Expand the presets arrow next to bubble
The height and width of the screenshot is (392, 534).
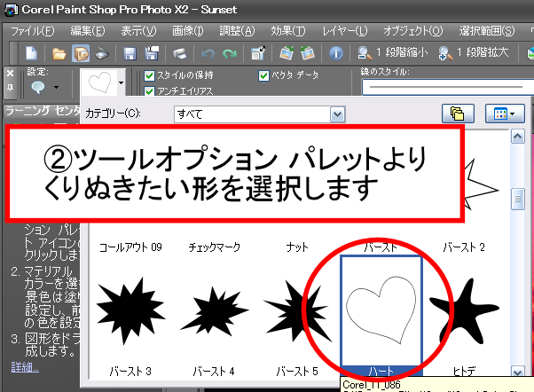(56, 88)
